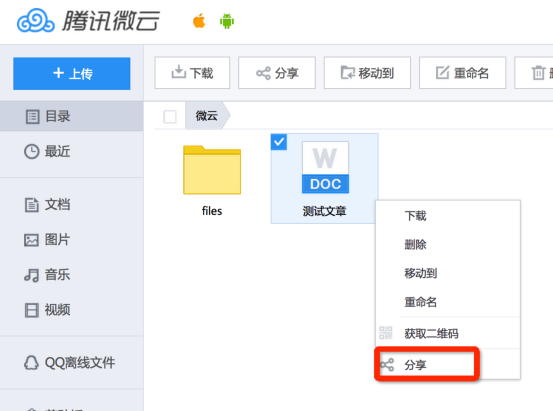553x411 pixels.
Task: Click the green Android download icon
Action: click(x=227, y=21)
